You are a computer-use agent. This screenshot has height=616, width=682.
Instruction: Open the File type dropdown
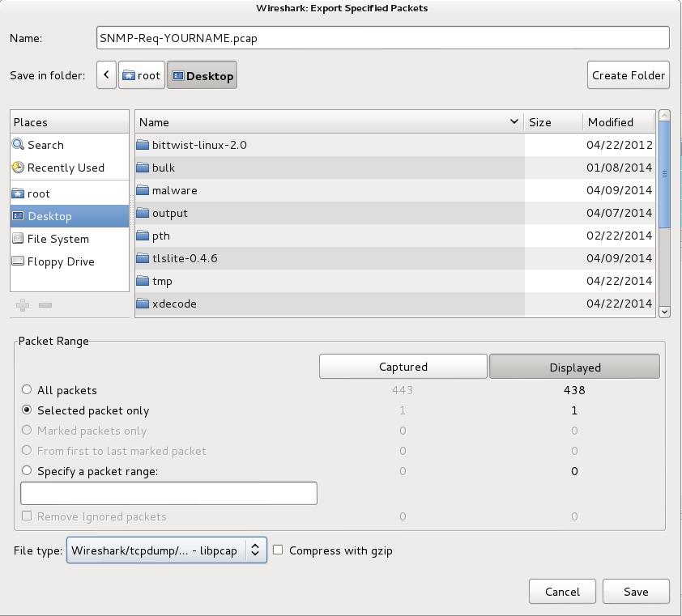(167, 550)
